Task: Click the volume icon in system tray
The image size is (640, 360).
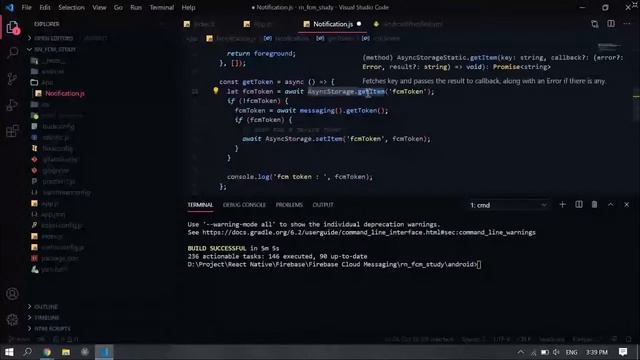Action: pos(556,352)
